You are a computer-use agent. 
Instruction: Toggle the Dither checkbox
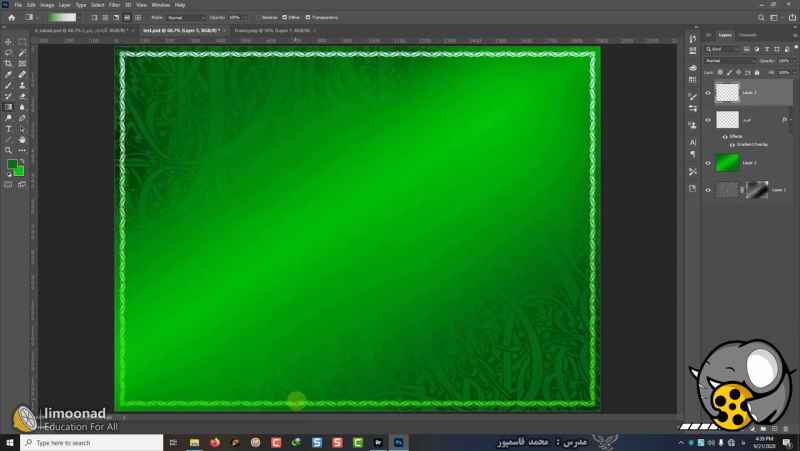pos(284,17)
